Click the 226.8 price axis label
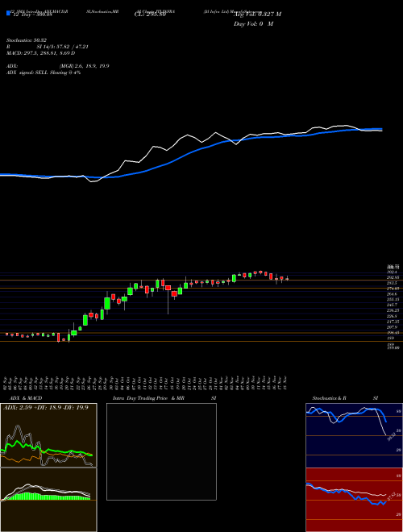 [393, 316]
